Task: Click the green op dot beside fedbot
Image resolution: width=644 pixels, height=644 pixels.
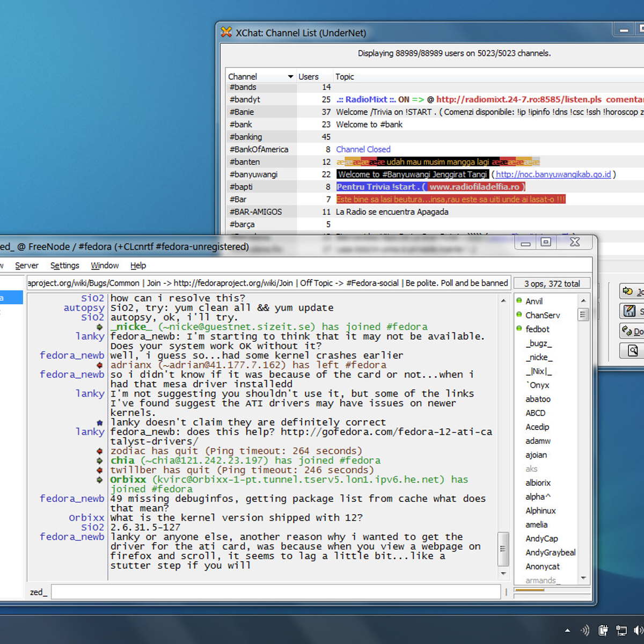Action: [519, 328]
